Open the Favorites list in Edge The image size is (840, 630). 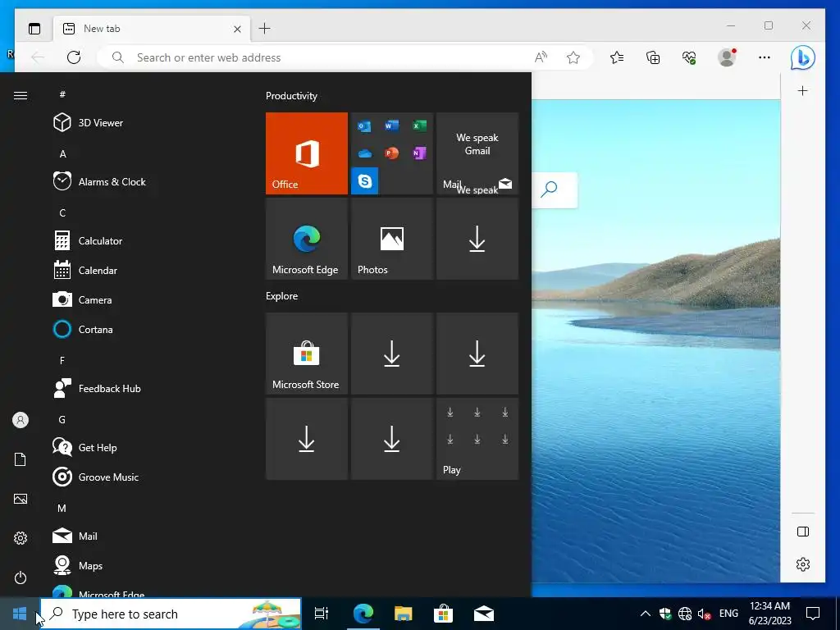pyautogui.click(x=617, y=57)
